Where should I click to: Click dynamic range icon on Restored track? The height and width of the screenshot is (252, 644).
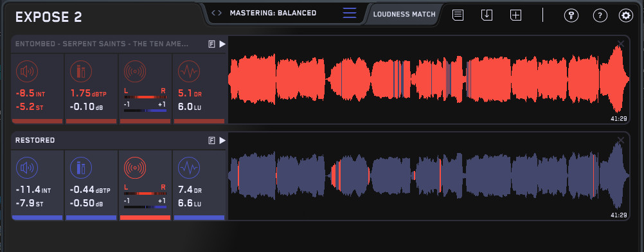(188, 168)
